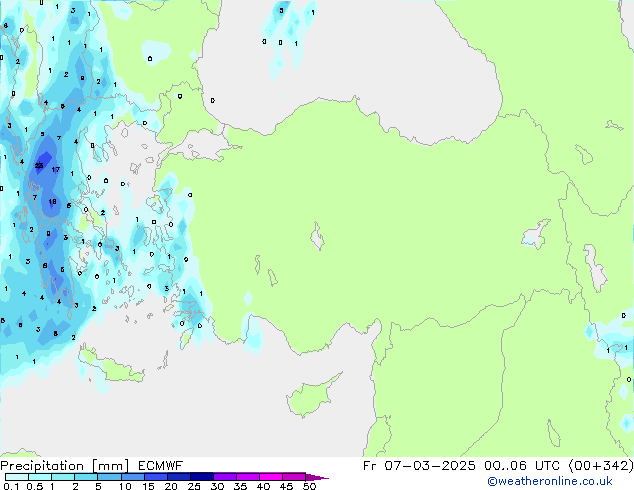Click the '00..06 UTC' time range text
Viewport: 634px width, 490px height.
522,466
